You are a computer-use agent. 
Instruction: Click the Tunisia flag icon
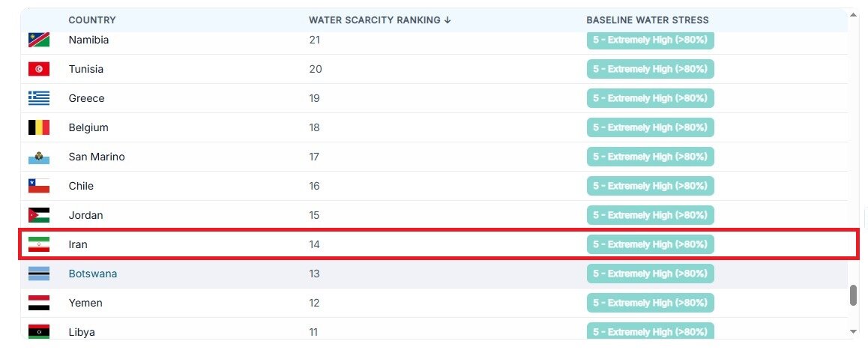tap(39, 69)
